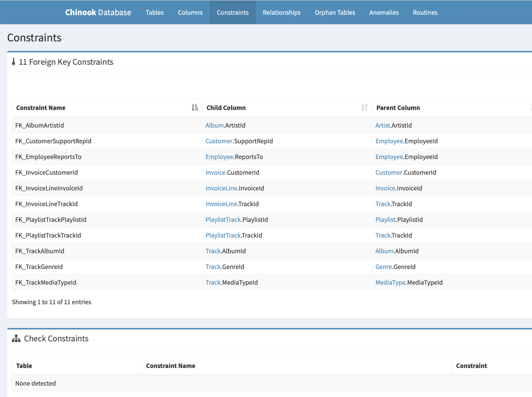Open Track link in FK_TrackGenreId row

(213, 267)
